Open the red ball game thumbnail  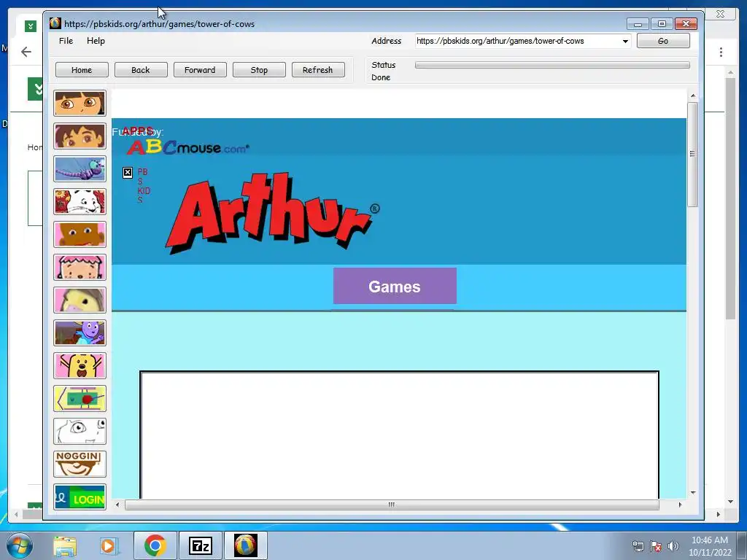coord(80,399)
